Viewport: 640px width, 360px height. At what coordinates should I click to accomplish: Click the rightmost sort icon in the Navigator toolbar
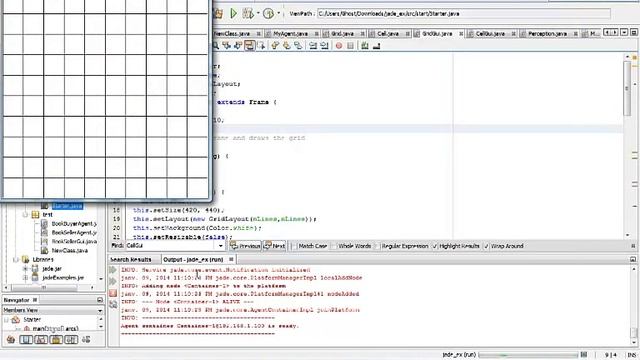[x=86, y=340]
